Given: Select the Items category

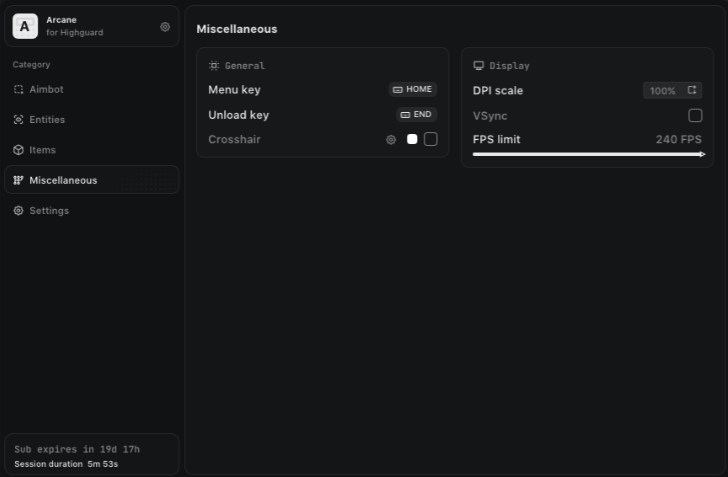Looking at the screenshot, I should (x=91, y=150).
